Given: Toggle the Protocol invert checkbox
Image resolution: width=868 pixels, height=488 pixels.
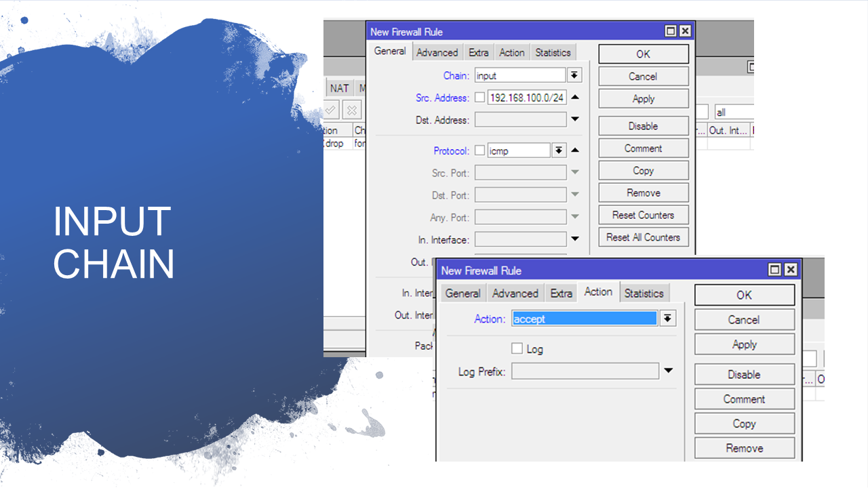Looking at the screenshot, I should pyautogui.click(x=480, y=150).
